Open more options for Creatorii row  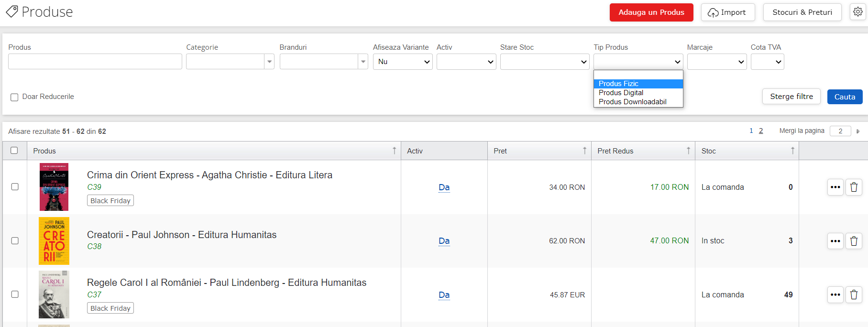coord(835,241)
